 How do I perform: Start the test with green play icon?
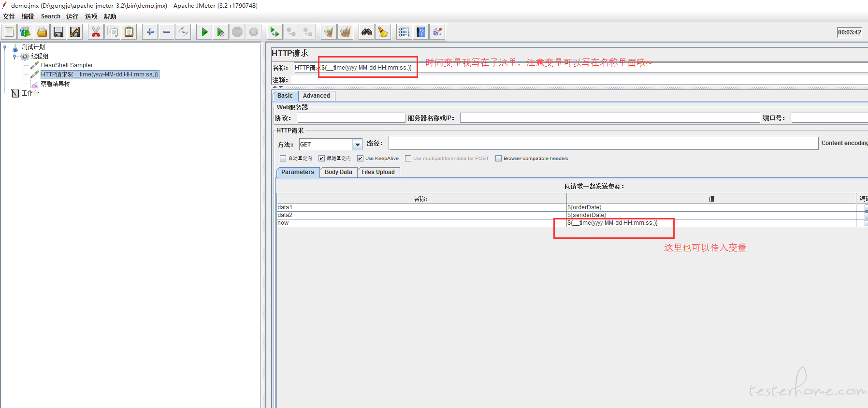click(x=204, y=32)
